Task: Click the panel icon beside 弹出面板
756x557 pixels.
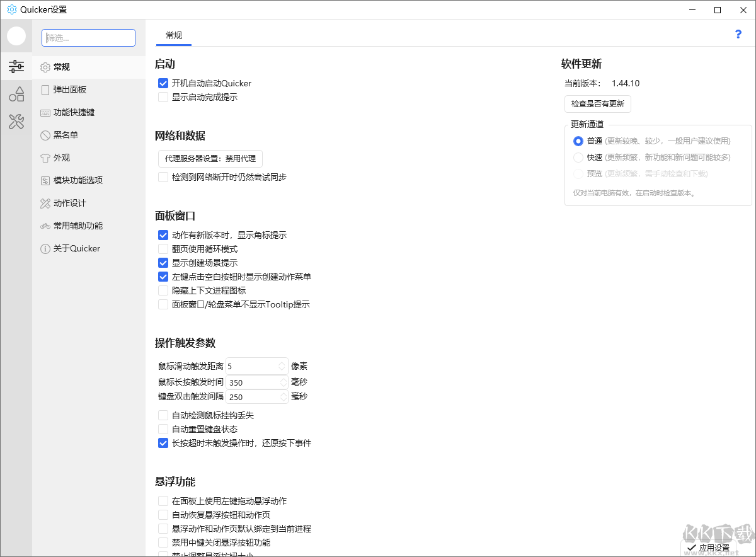Action: pyautogui.click(x=45, y=89)
